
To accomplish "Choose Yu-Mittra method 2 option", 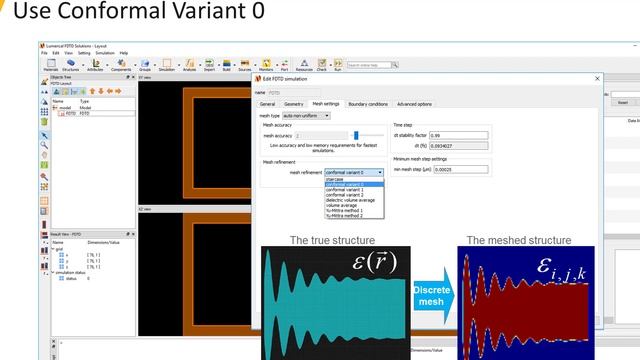I will tap(354, 216).
